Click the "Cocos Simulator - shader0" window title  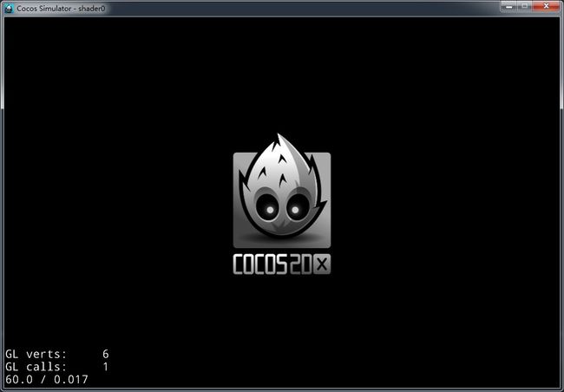pyautogui.click(x=61, y=9)
